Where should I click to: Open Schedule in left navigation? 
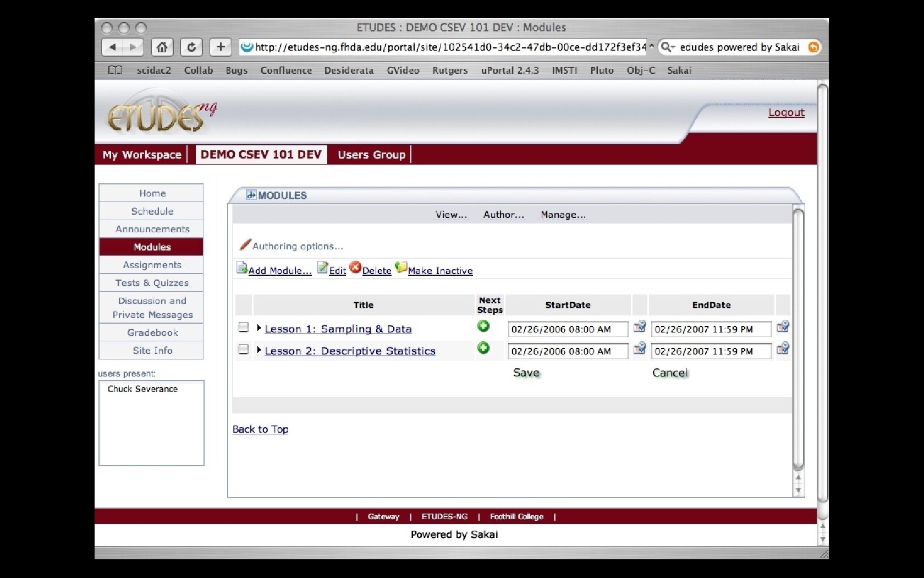point(151,211)
